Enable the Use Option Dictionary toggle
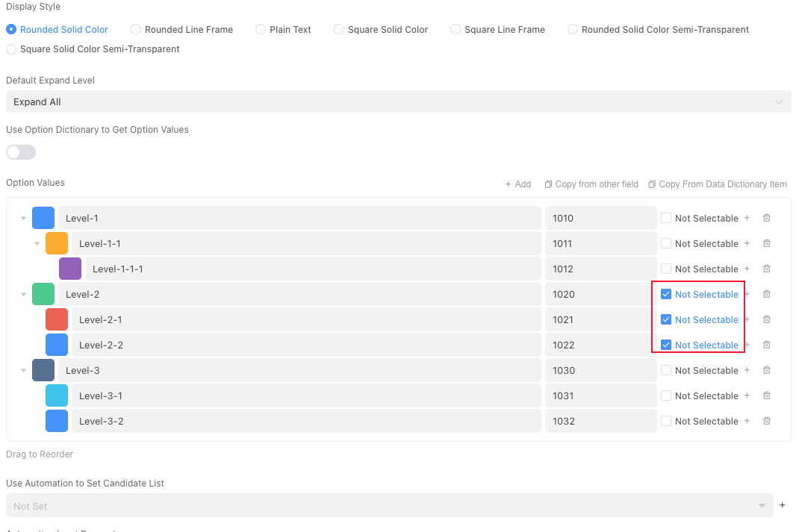802x532 pixels. (x=21, y=152)
